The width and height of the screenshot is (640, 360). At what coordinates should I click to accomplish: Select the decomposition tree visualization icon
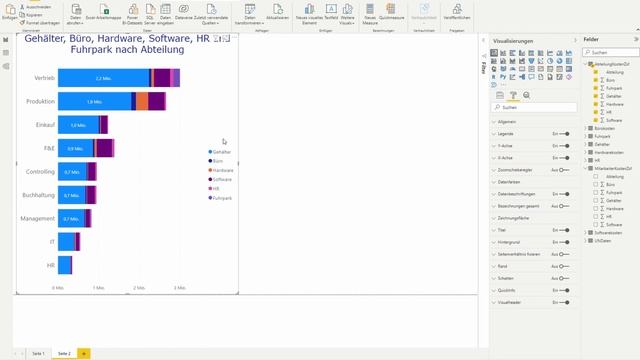coord(522,77)
